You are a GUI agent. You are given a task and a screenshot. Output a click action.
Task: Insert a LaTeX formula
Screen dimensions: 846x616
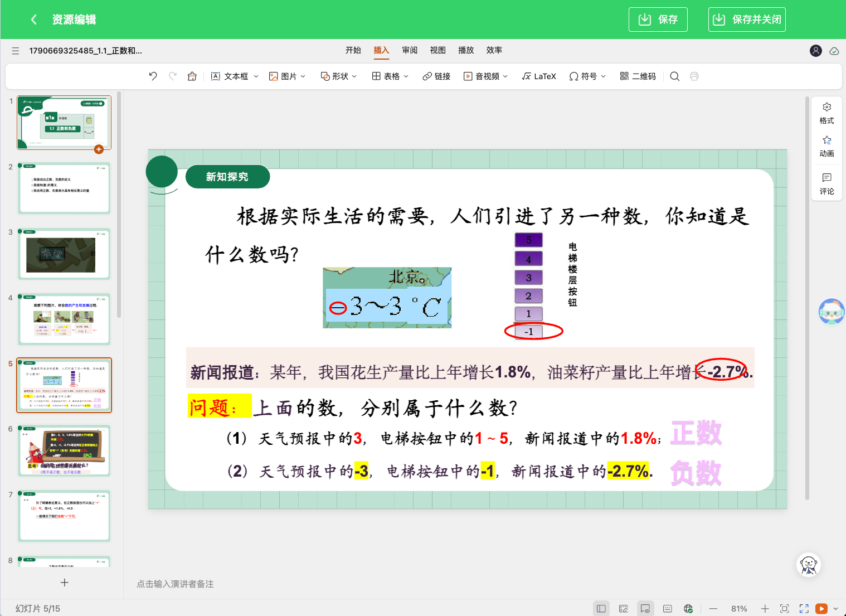point(539,76)
